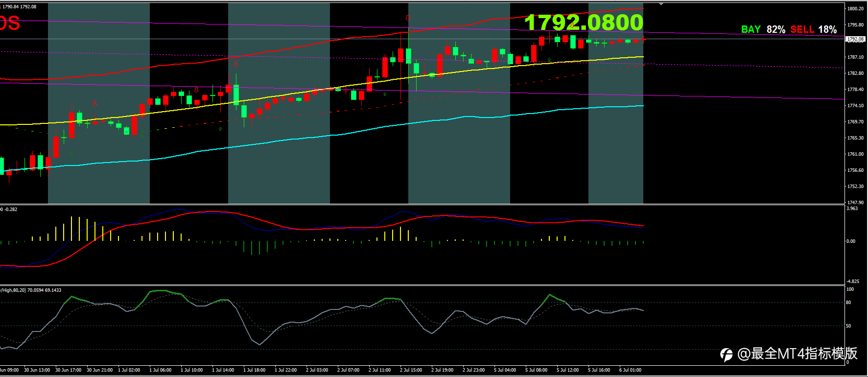Click the green BAY label

pyautogui.click(x=751, y=29)
